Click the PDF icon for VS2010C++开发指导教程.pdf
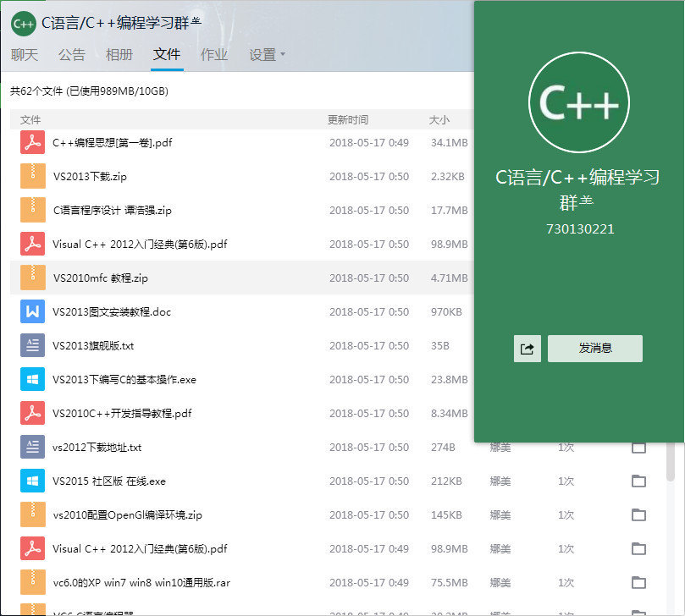This screenshot has width=685, height=616. 33,413
